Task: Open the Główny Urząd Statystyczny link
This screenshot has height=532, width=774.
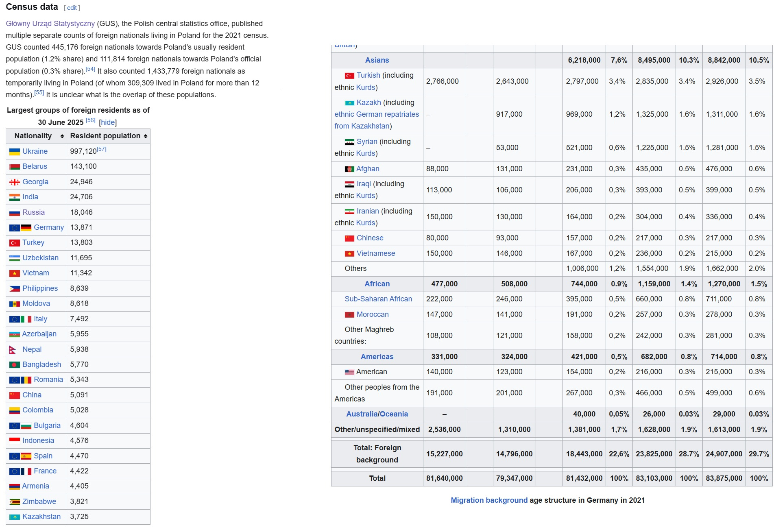Action: point(50,24)
